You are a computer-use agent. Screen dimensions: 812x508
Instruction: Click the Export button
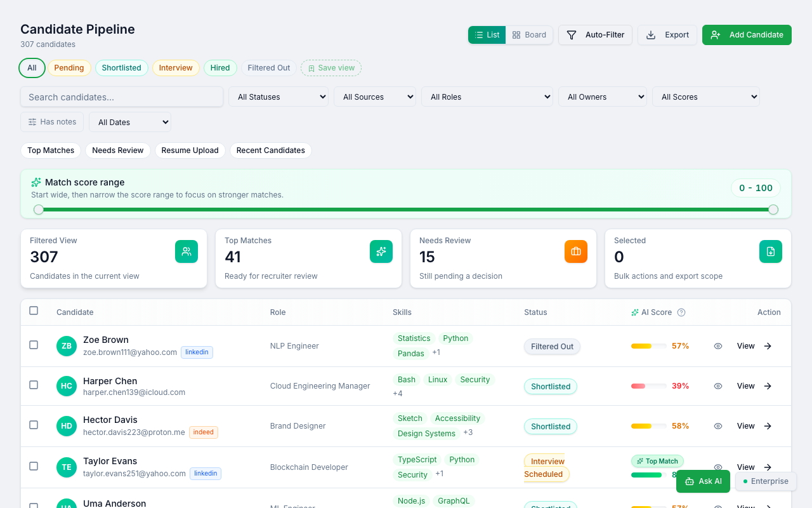pyautogui.click(x=667, y=35)
